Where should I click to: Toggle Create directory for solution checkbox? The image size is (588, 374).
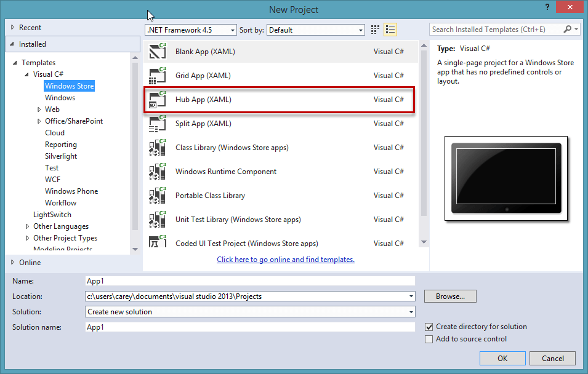click(429, 327)
